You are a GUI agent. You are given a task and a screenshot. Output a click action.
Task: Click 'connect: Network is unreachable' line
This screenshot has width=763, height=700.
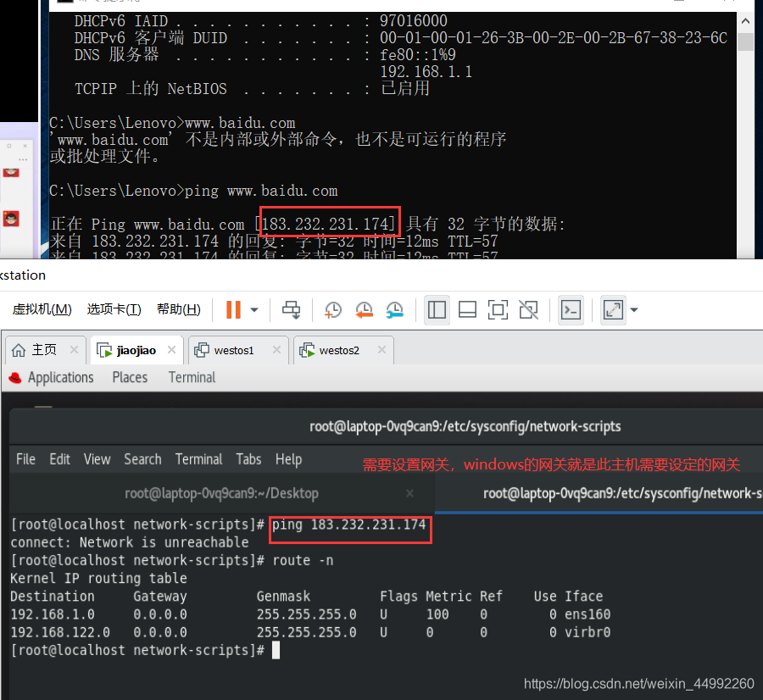130,542
